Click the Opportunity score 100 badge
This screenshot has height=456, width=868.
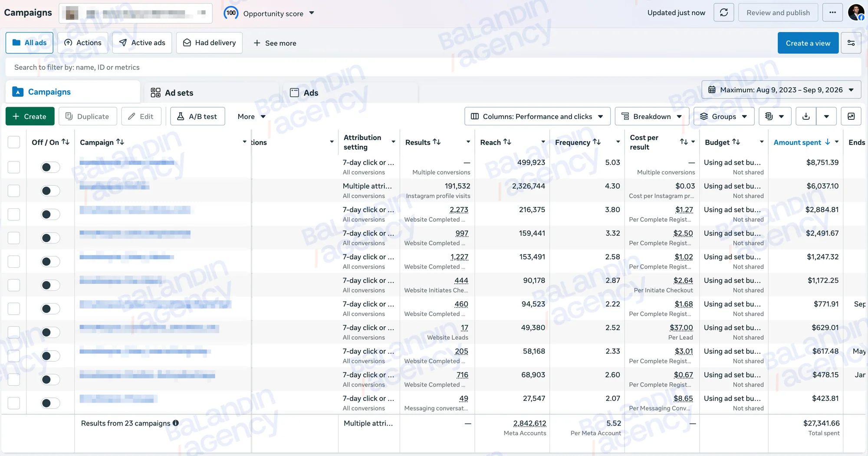point(231,13)
